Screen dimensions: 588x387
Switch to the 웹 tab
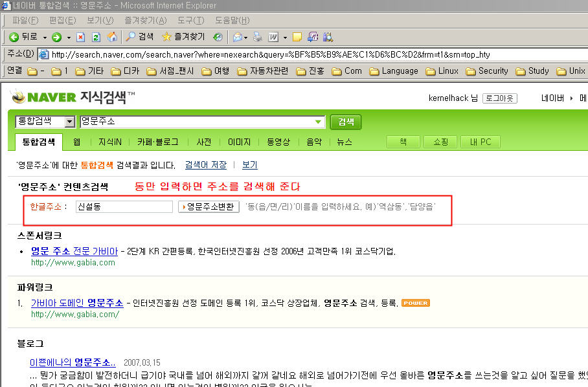(77, 142)
